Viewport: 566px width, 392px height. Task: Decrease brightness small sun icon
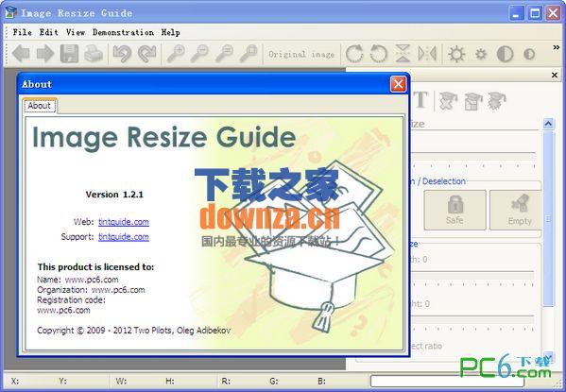pos(481,55)
